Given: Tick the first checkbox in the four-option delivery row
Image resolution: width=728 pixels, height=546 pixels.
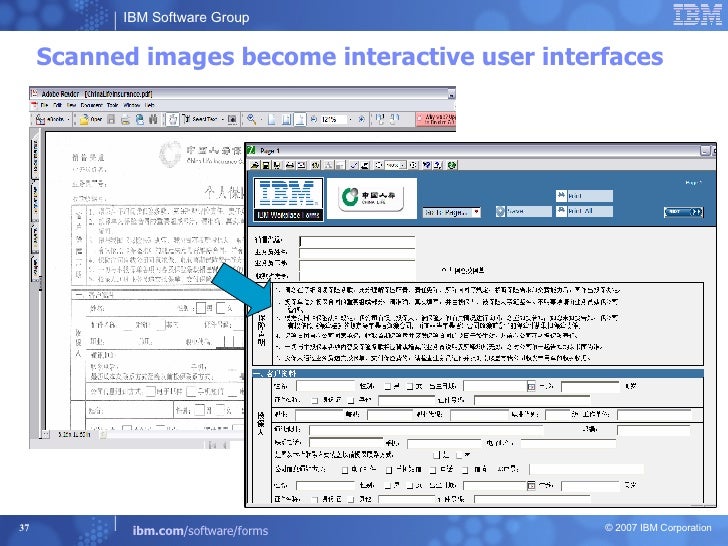Looking at the screenshot, I should [x=345, y=470].
